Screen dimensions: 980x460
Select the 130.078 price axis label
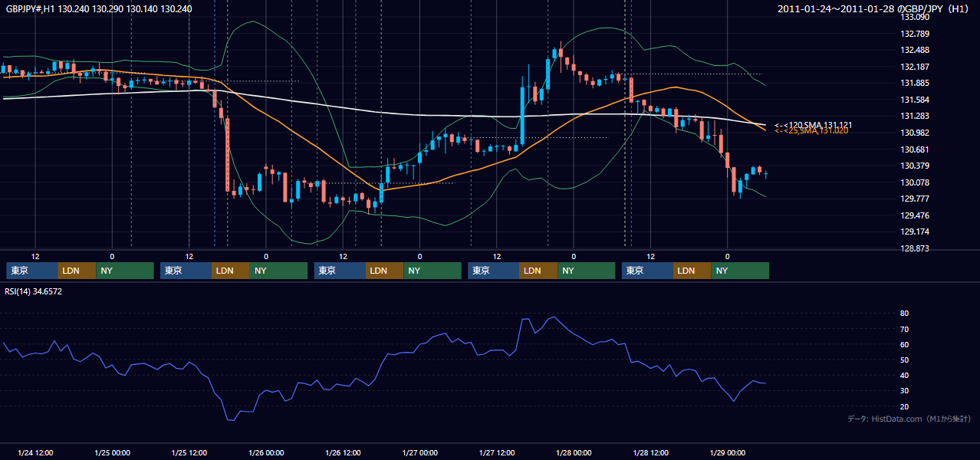pyautogui.click(x=916, y=182)
